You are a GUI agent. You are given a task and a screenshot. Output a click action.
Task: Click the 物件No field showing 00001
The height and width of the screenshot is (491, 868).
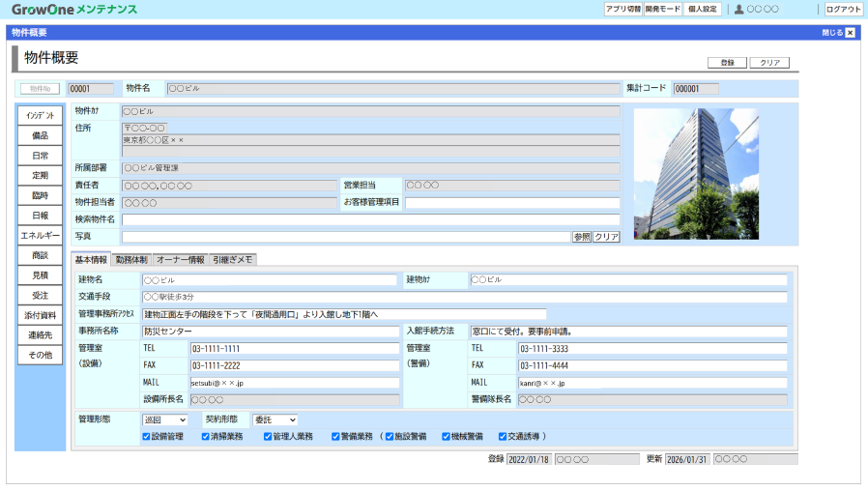point(90,89)
